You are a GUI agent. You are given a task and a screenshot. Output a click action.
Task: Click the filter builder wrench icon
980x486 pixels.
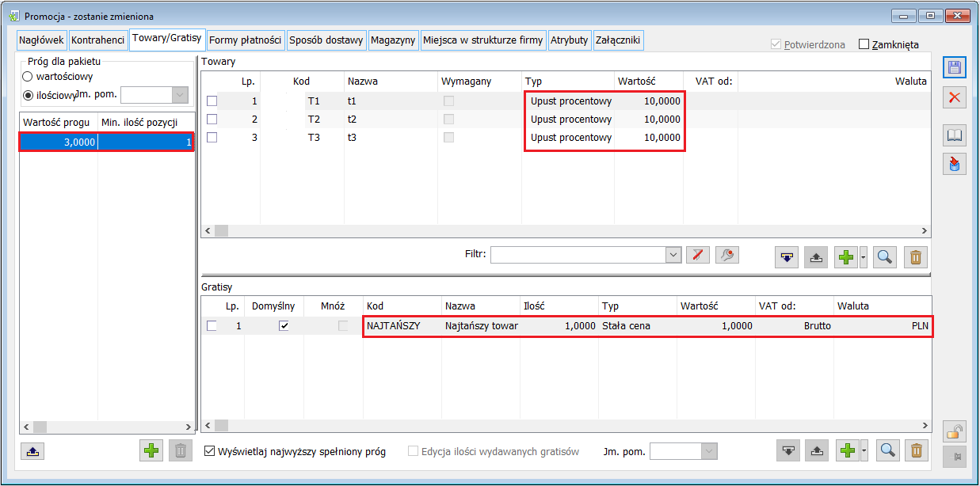726,255
